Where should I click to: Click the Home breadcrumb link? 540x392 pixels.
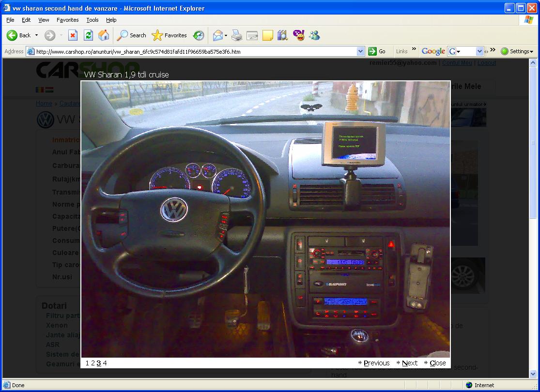click(44, 103)
